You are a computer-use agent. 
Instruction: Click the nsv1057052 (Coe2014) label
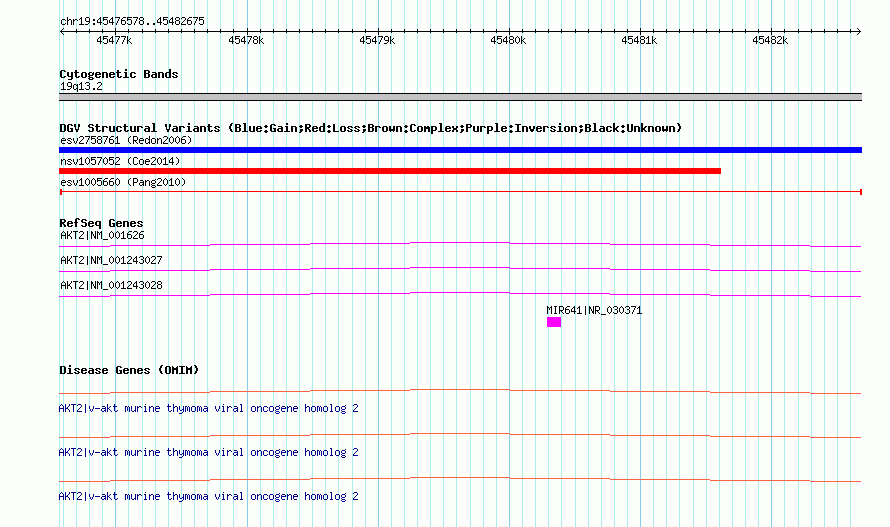[x=120, y=161]
